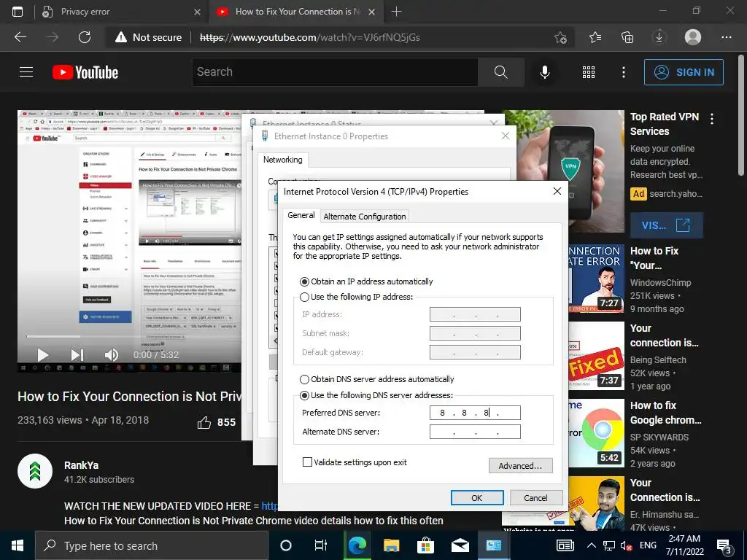Open the ad options three-dot menu

712,119
